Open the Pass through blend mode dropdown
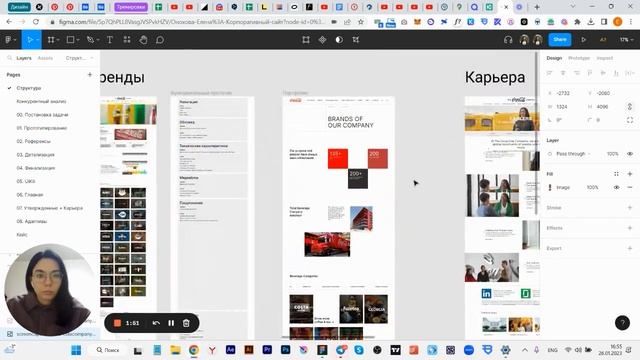This screenshot has height=360, width=640. tap(573, 154)
